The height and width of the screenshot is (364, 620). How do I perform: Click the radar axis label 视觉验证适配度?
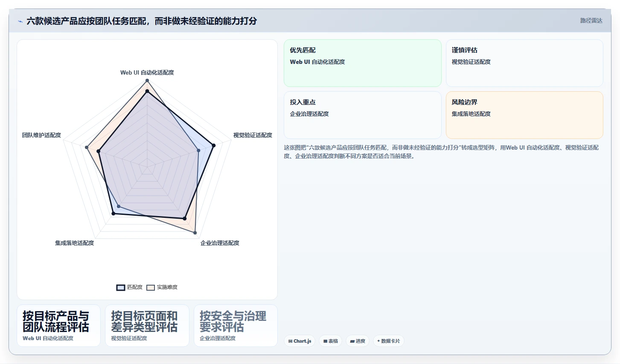(x=253, y=135)
